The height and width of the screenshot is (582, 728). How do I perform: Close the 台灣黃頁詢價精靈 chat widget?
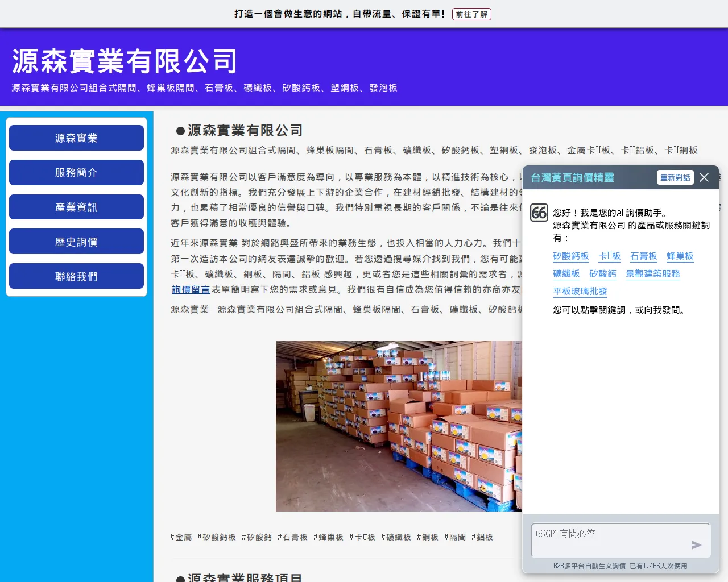click(x=704, y=177)
